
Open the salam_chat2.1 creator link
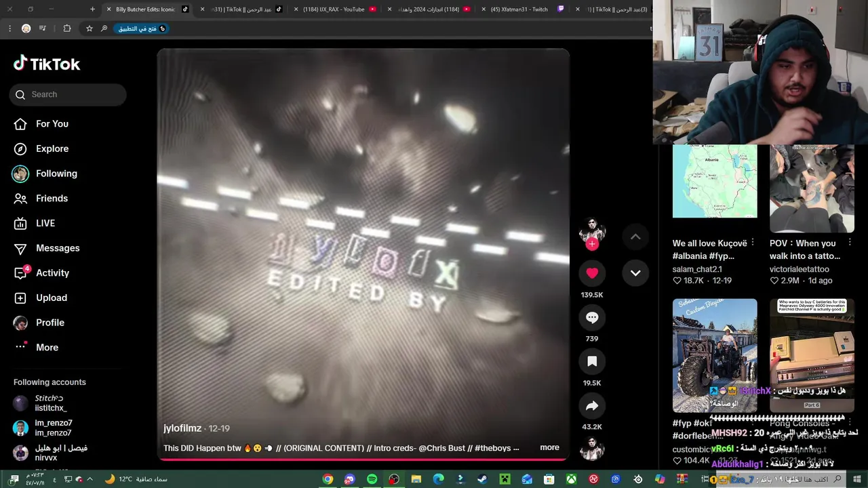tap(697, 269)
